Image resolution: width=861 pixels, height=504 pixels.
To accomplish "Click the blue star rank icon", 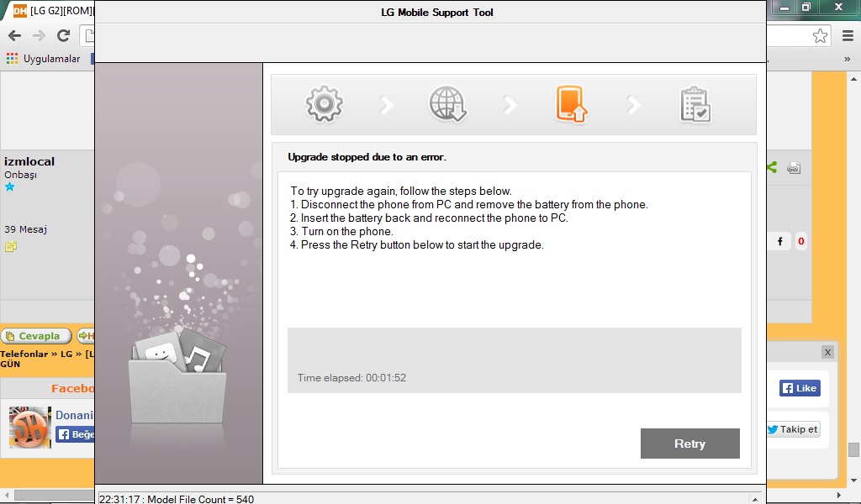I will pos(9,187).
